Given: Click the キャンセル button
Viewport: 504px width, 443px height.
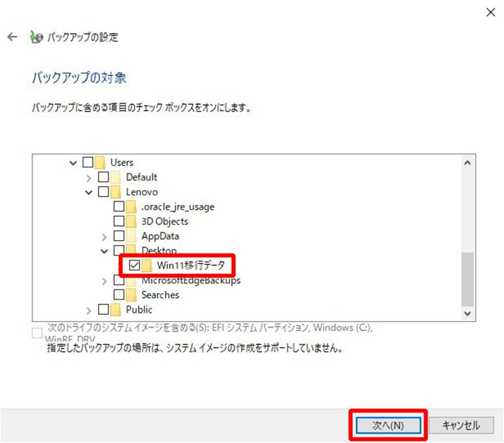Looking at the screenshot, I should (x=461, y=425).
